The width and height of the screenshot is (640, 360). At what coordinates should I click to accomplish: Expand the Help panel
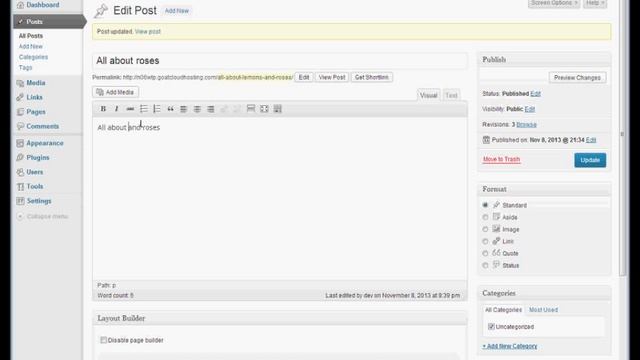tap(595, 3)
